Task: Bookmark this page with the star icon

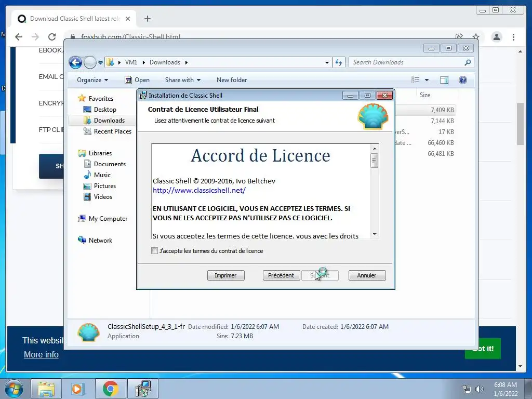Action: pyautogui.click(x=476, y=37)
